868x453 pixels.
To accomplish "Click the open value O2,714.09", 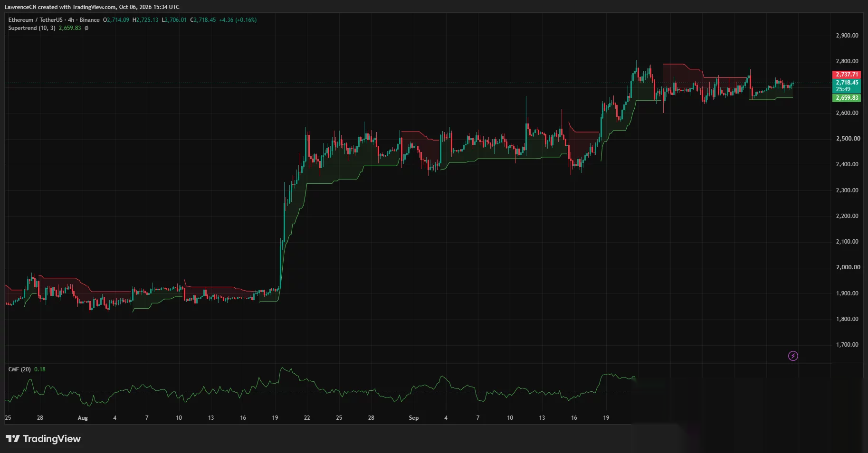I will (116, 20).
